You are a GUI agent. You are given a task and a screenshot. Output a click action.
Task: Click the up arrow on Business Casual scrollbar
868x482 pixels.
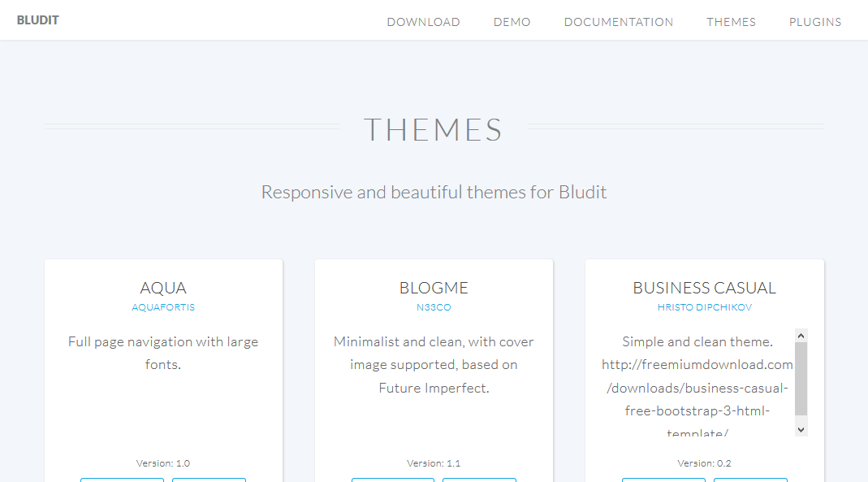pyautogui.click(x=801, y=333)
